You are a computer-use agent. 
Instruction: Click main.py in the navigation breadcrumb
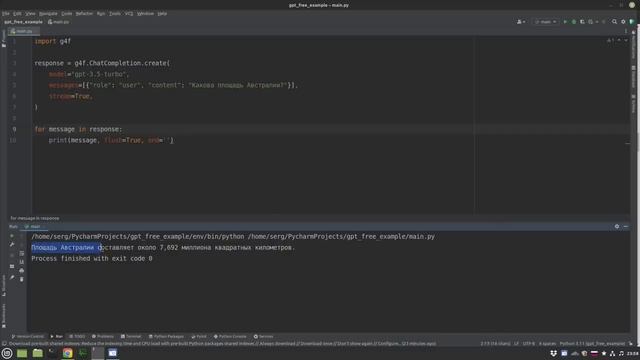pyautogui.click(x=59, y=22)
